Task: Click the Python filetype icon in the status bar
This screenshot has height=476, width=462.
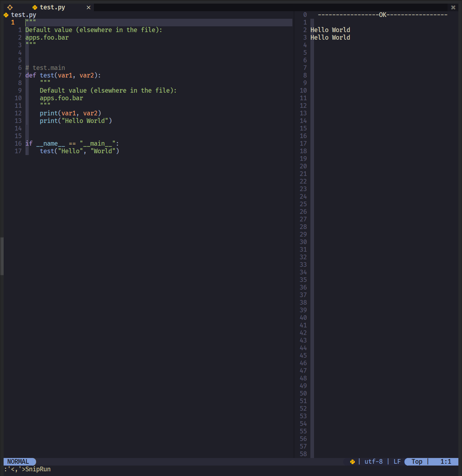Action: point(353,462)
